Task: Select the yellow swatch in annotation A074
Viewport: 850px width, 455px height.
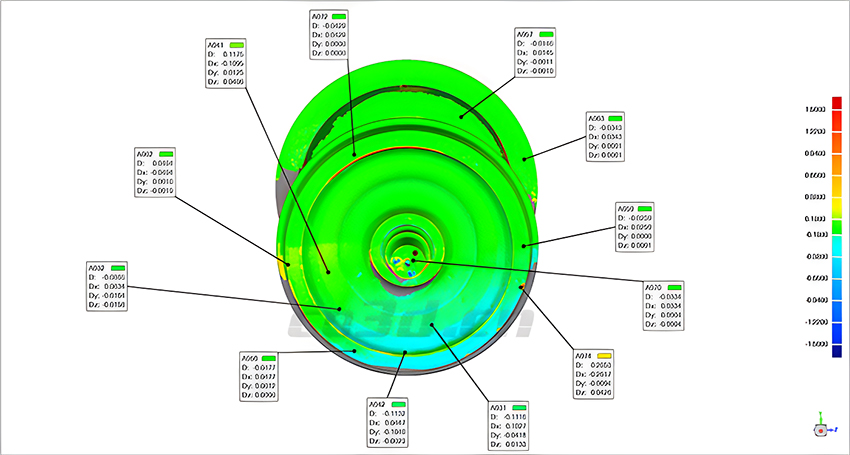Action: click(605, 356)
